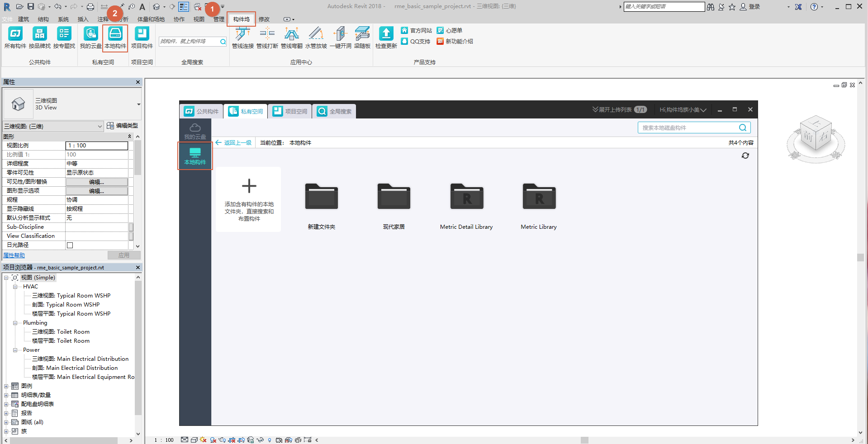Click 编辑 button for 图形显示选项
868x444 pixels.
[97, 191]
